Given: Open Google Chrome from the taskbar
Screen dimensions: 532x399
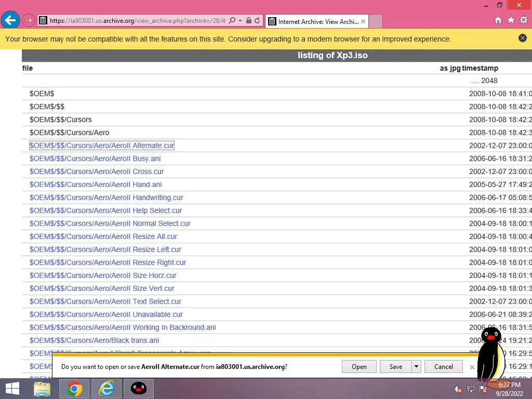Looking at the screenshot, I should click(x=74, y=389).
